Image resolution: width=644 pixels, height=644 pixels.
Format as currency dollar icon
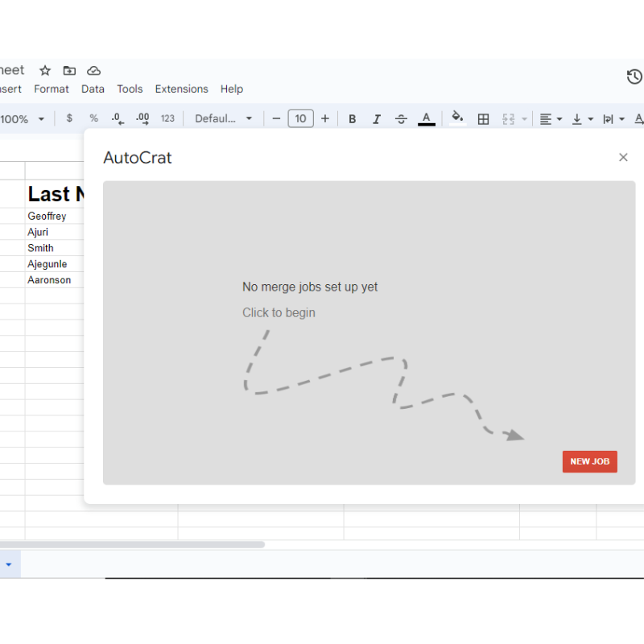[x=69, y=118]
